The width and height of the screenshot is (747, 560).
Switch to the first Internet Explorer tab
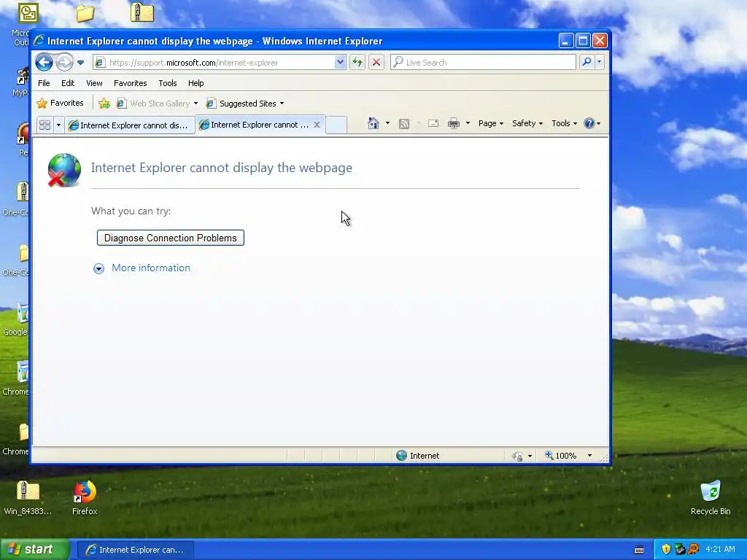[x=130, y=125]
